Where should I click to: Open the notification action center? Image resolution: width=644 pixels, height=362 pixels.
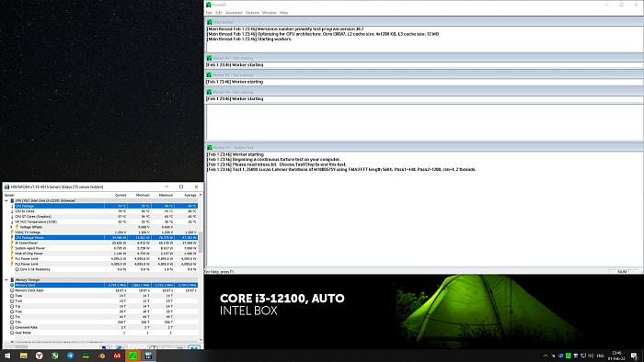pos(634,356)
